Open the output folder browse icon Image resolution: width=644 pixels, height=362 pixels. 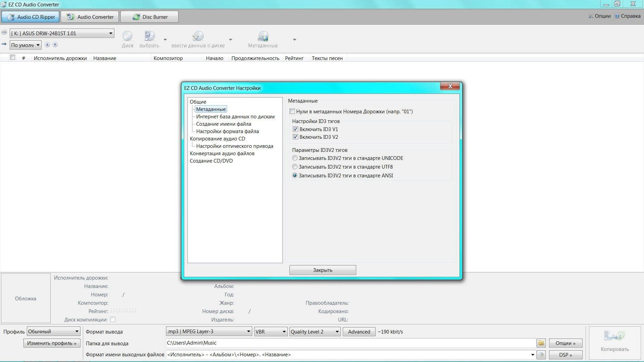pyautogui.click(x=541, y=343)
